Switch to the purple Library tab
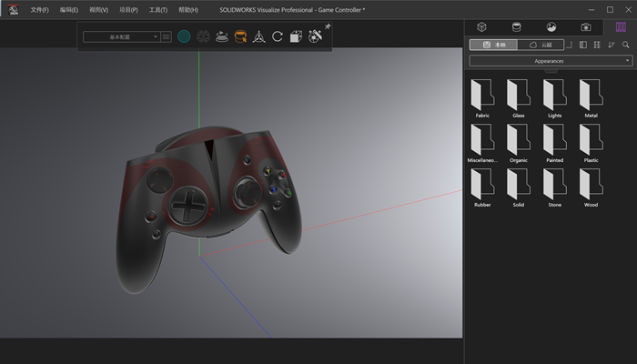The image size is (637, 364). (621, 27)
